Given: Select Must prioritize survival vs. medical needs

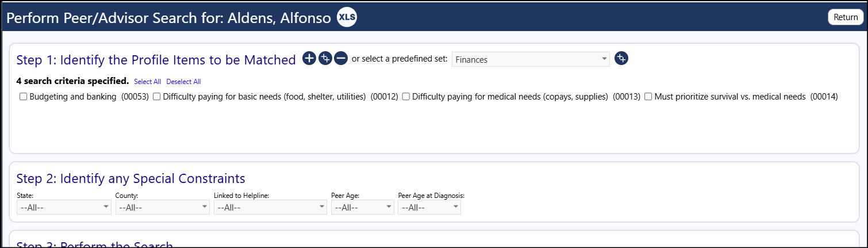Looking at the screenshot, I should 648,97.
